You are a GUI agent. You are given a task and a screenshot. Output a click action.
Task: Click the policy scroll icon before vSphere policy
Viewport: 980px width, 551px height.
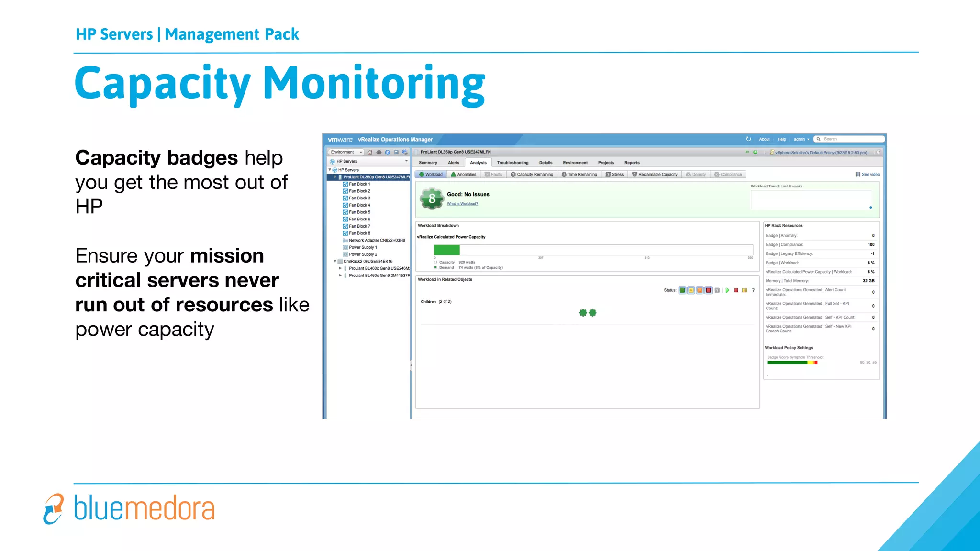tap(772, 152)
